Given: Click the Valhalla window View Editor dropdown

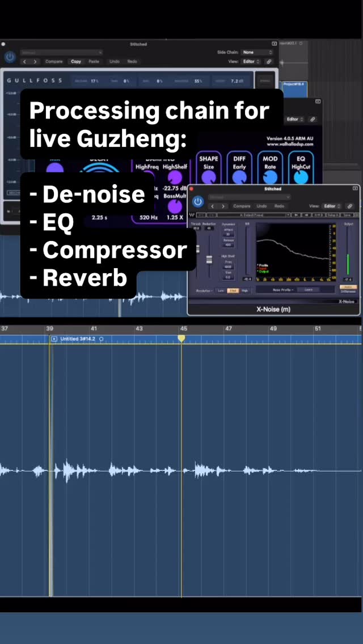Looking at the screenshot, I should (x=294, y=119).
